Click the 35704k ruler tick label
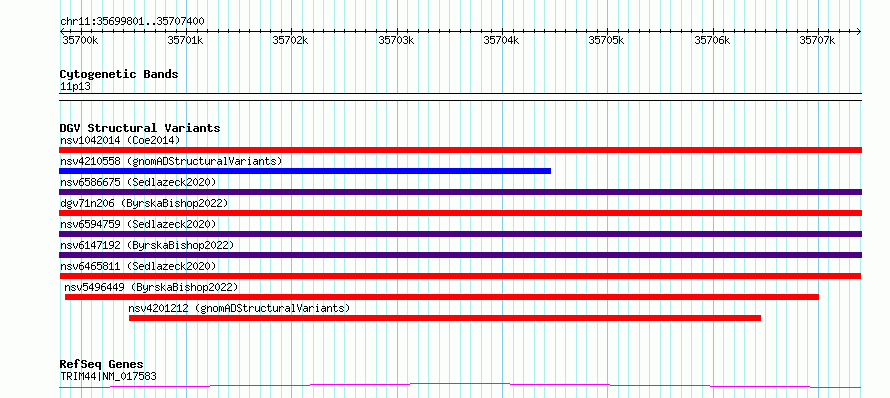890x398 pixels. (501, 40)
